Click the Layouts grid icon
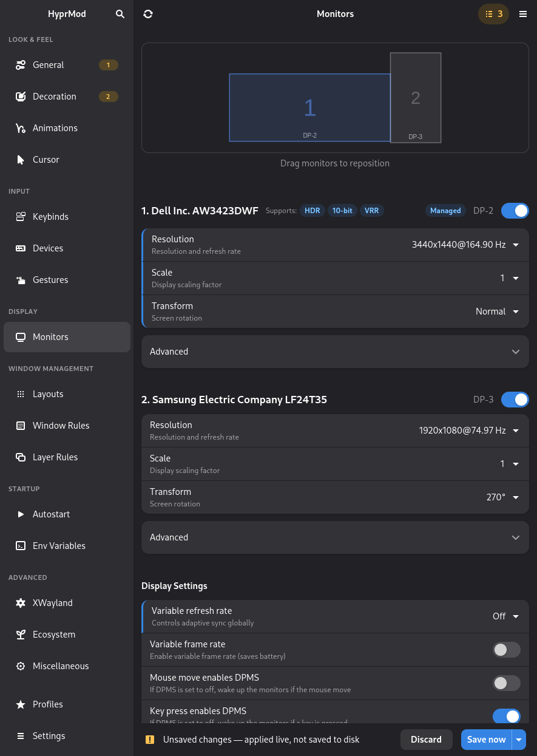This screenshot has width=537, height=756. pos(21,394)
